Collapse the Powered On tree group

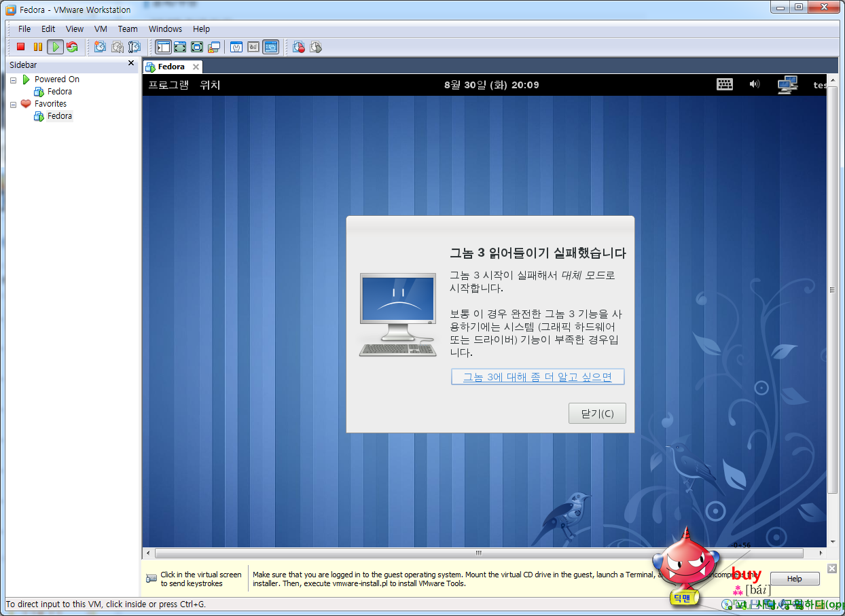coord(13,79)
